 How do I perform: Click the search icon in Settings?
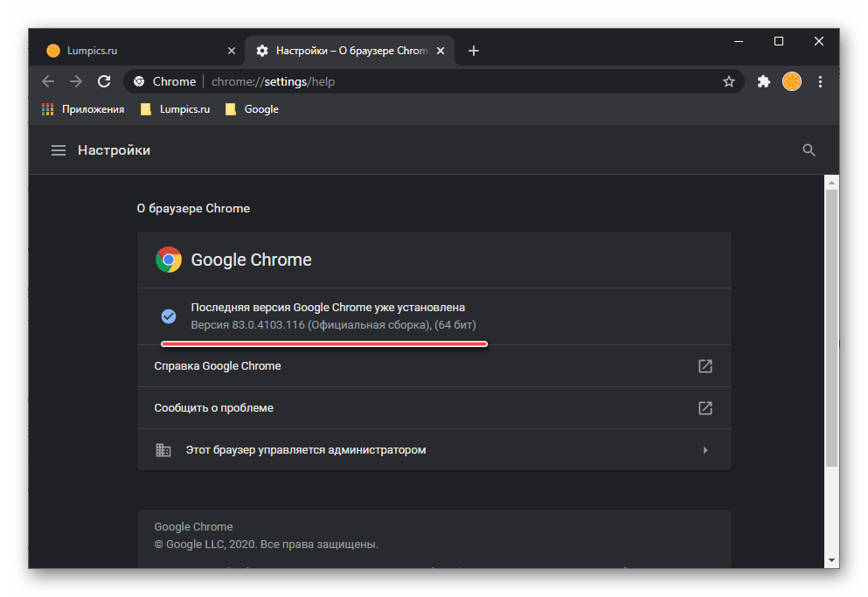[809, 150]
